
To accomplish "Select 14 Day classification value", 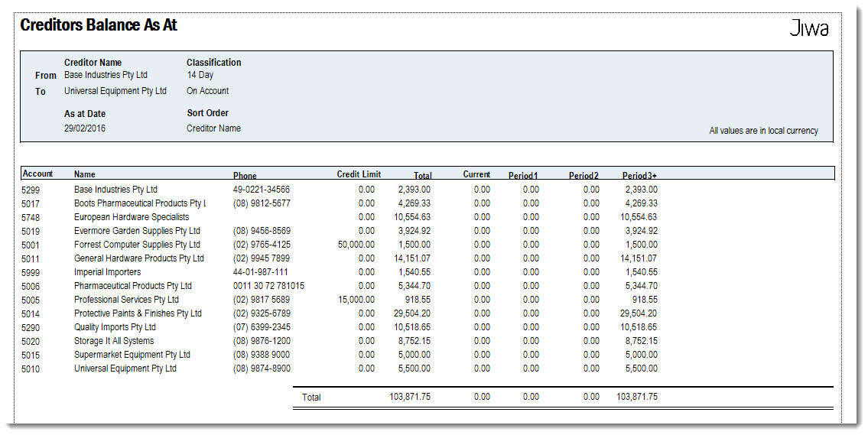I will tap(200, 75).
